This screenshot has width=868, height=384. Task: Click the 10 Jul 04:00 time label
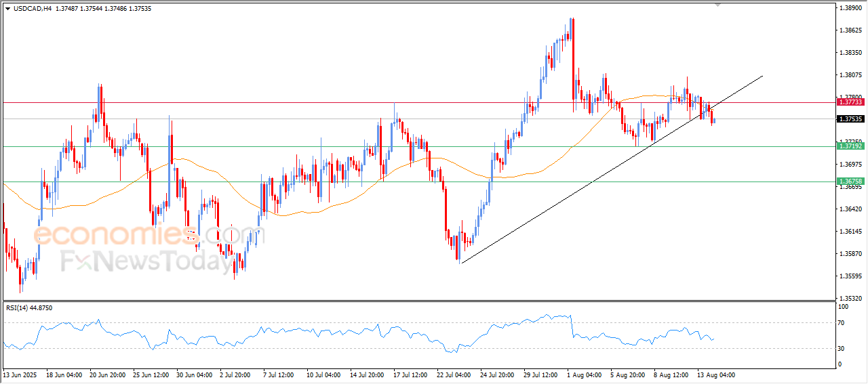(323, 375)
